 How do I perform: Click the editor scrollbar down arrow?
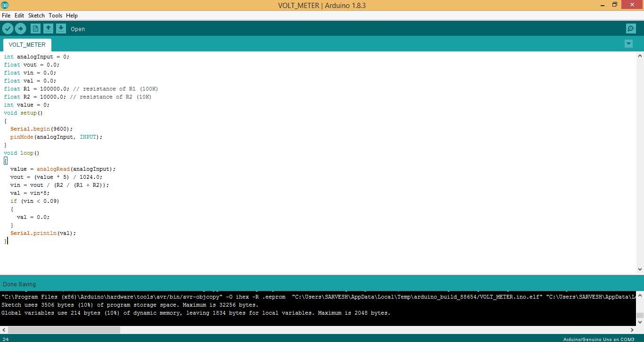pos(640,269)
